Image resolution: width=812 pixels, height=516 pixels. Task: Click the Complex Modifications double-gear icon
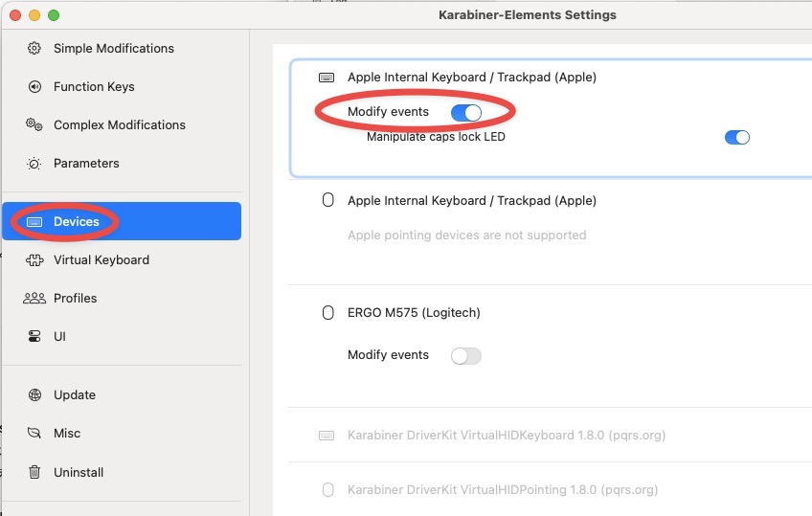click(x=34, y=124)
